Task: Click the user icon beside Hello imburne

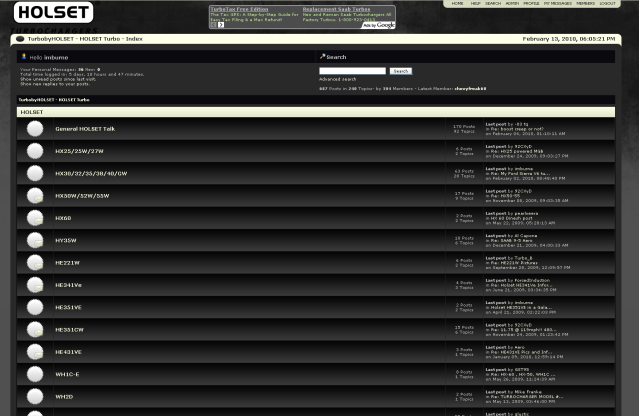Action: click(x=24, y=56)
